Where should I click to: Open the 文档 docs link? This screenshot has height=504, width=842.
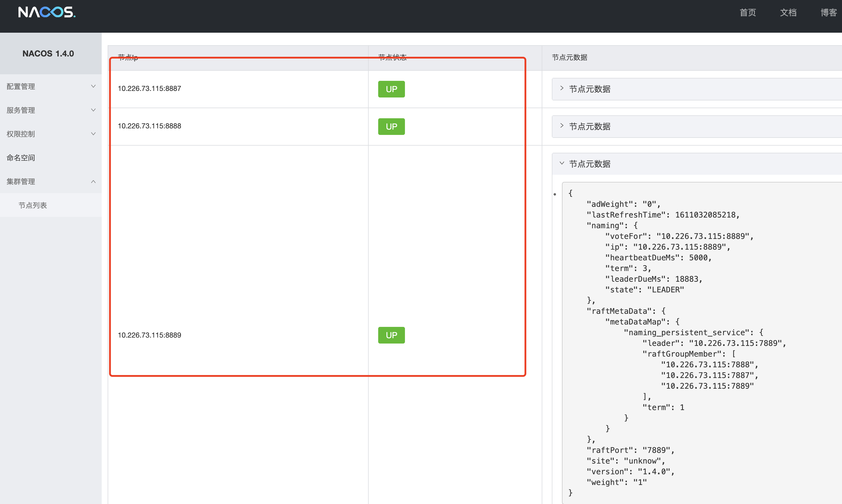click(788, 12)
